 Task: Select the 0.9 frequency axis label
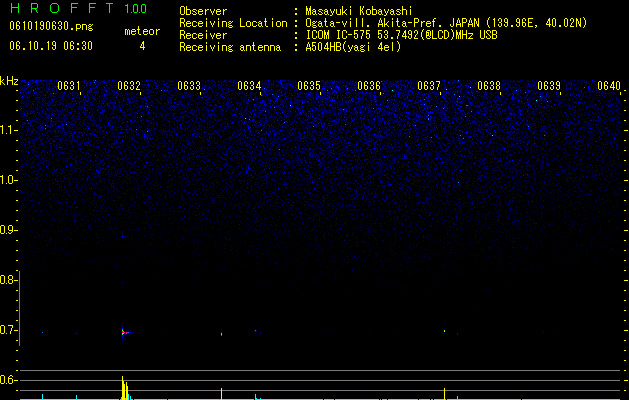(x=8, y=230)
